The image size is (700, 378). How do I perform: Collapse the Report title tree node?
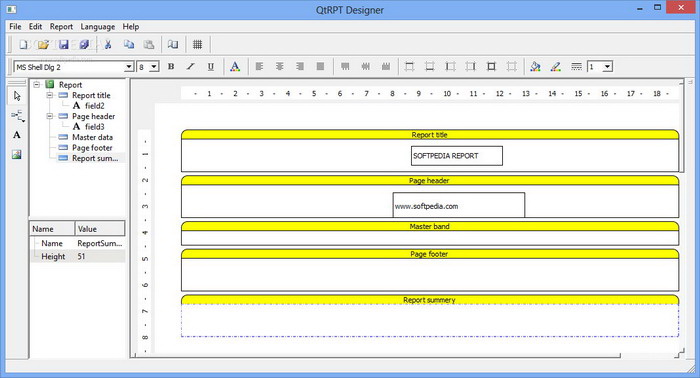pos(50,95)
